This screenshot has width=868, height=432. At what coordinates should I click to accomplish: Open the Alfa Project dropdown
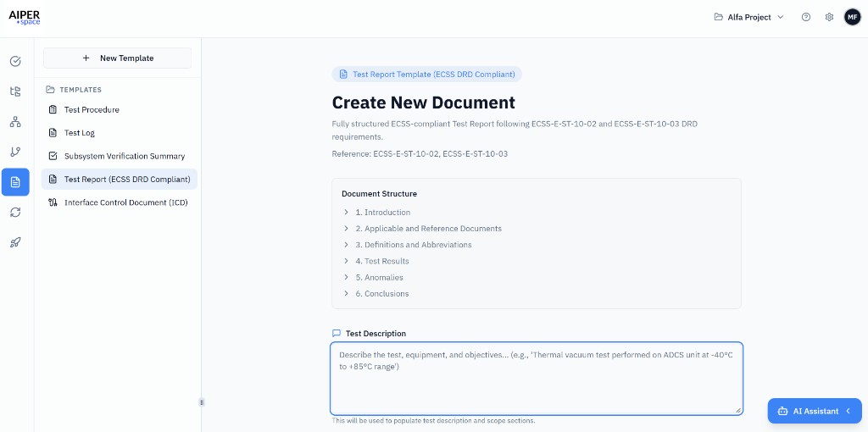pos(749,17)
